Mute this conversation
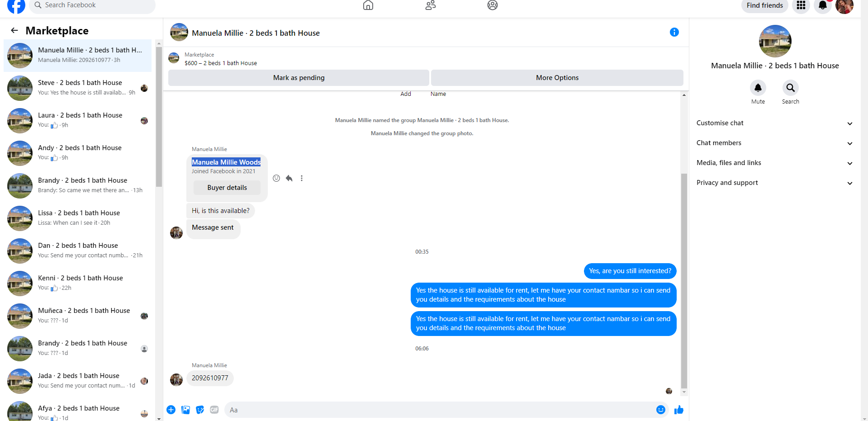Image resolution: width=868 pixels, height=421 pixels. [x=758, y=88]
